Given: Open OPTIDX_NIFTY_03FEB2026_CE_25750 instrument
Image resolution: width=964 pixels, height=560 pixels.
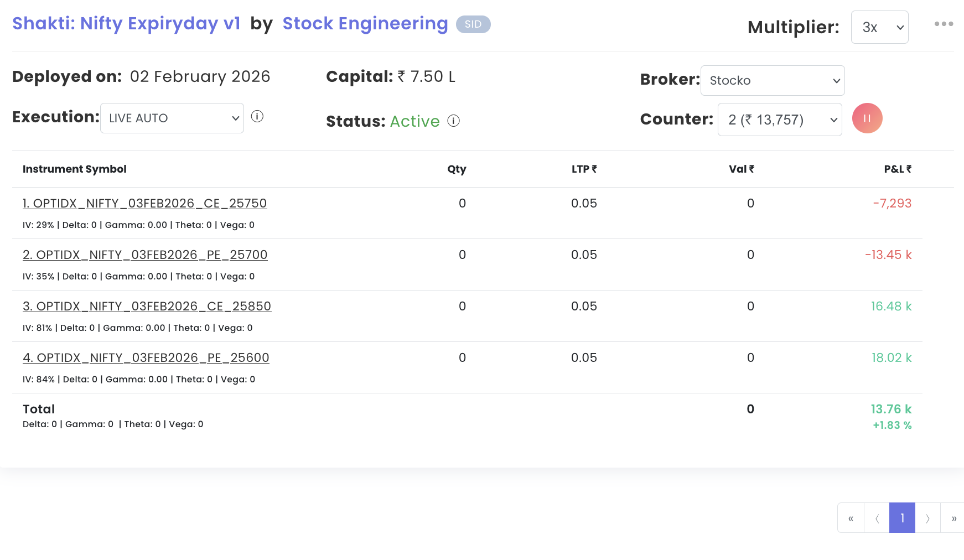Looking at the screenshot, I should coord(144,203).
